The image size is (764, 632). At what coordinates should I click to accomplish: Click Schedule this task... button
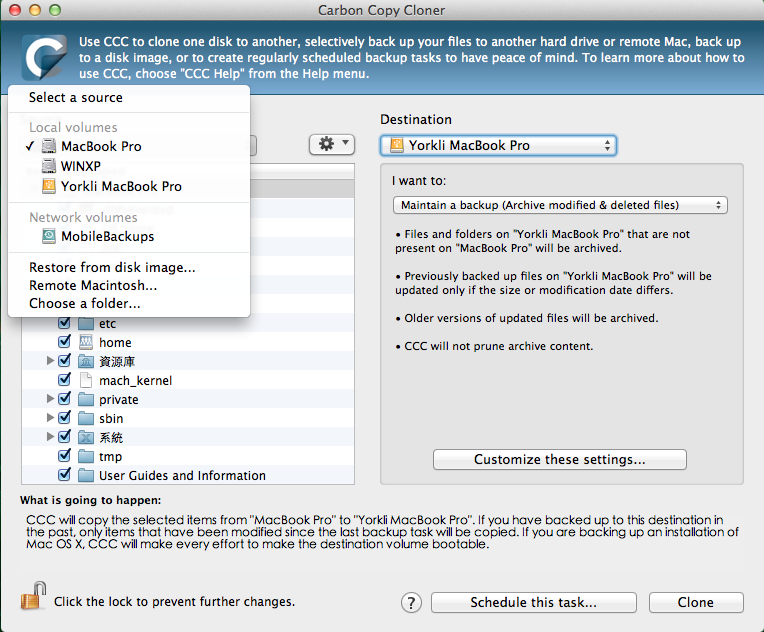point(534,603)
